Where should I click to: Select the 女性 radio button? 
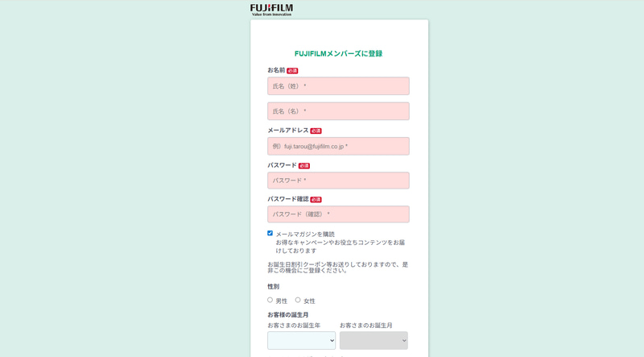pos(298,300)
